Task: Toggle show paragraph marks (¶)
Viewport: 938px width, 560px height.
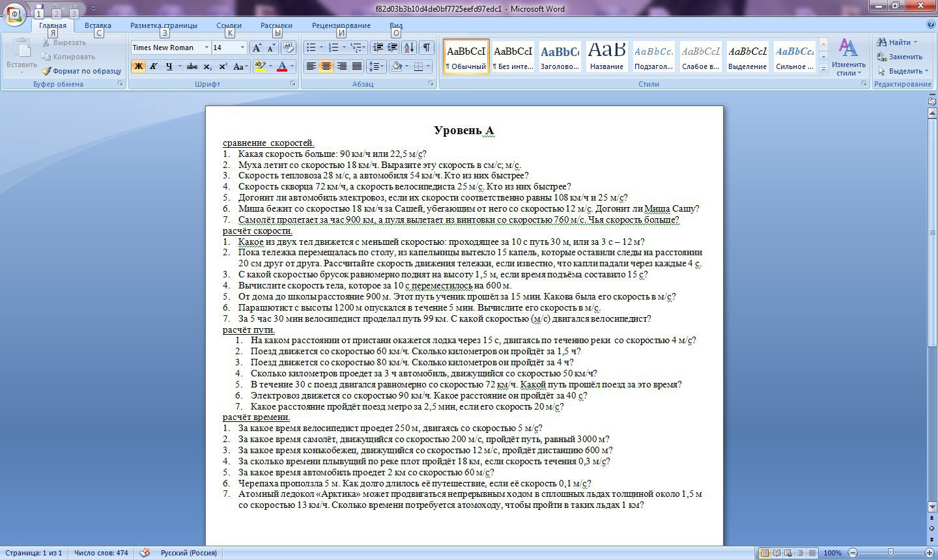Action: [x=426, y=48]
